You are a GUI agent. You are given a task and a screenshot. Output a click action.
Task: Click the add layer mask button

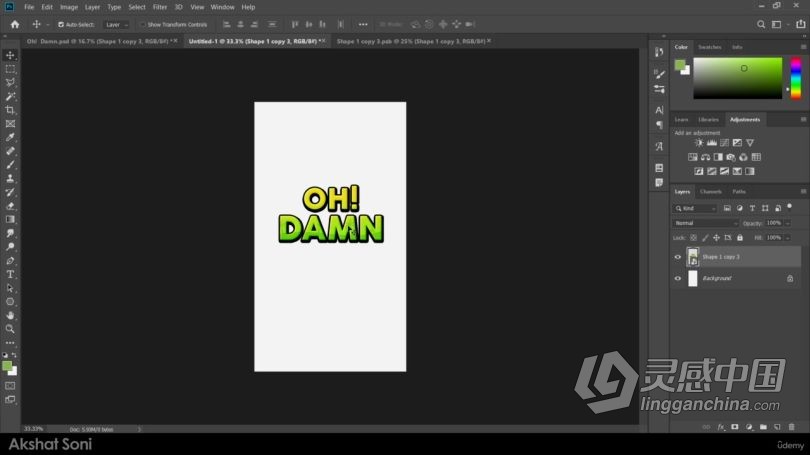coord(735,427)
